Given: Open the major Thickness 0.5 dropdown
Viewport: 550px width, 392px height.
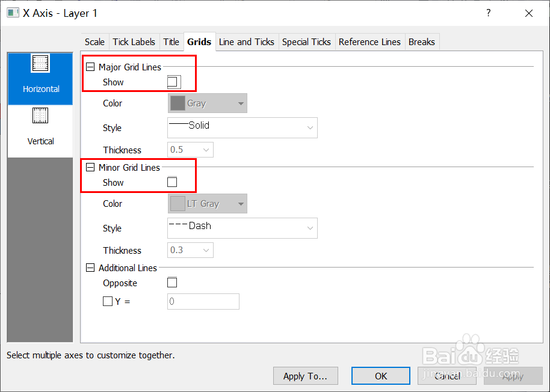Looking at the screenshot, I should (x=190, y=150).
